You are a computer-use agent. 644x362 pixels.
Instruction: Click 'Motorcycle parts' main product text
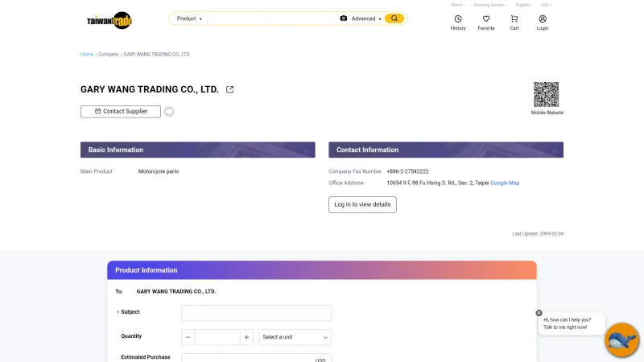click(159, 171)
